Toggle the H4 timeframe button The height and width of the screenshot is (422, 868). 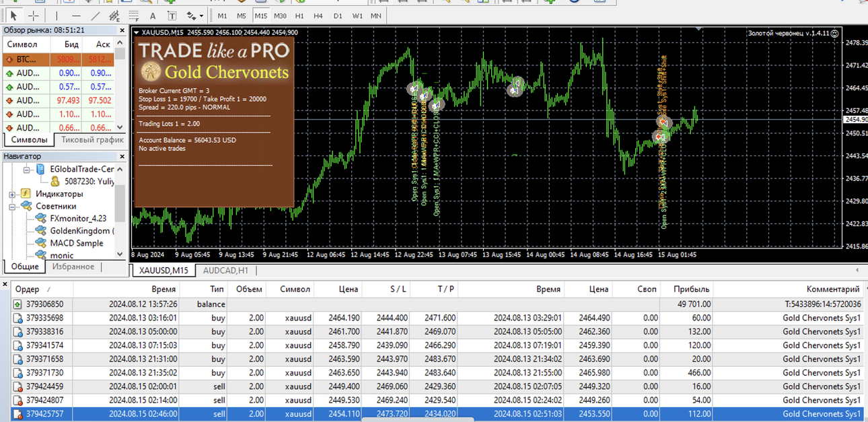[x=318, y=15]
